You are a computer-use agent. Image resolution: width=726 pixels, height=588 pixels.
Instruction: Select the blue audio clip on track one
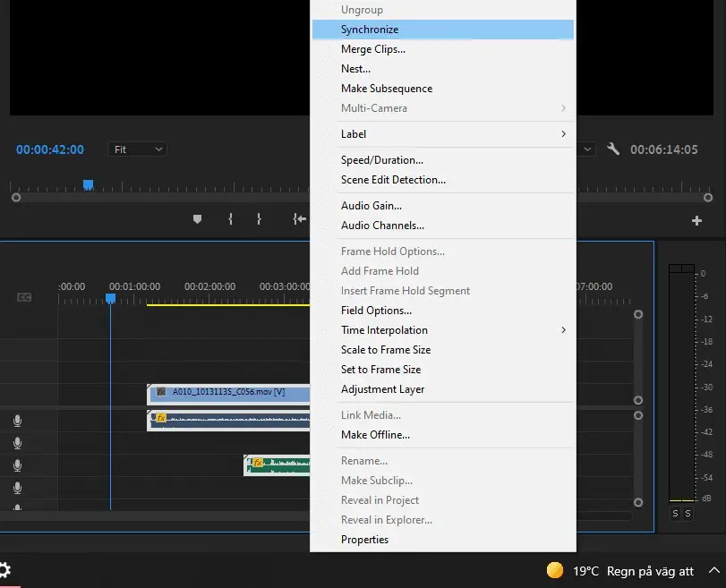click(x=228, y=421)
